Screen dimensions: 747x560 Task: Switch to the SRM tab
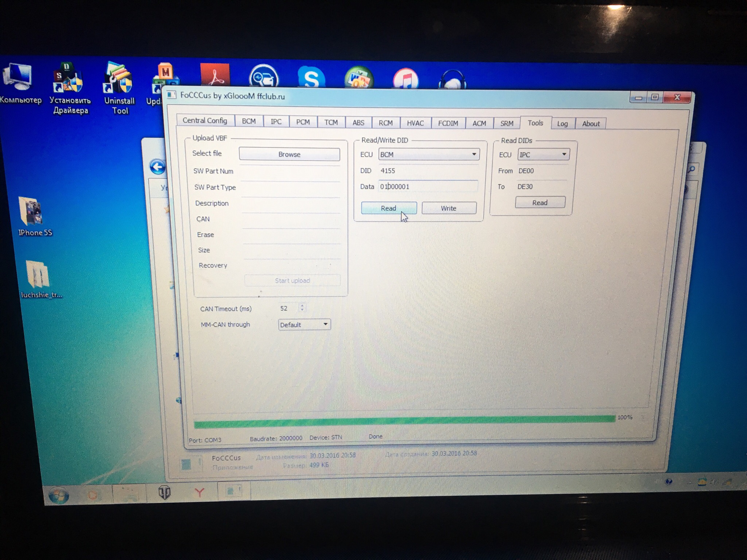pos(507,123)
